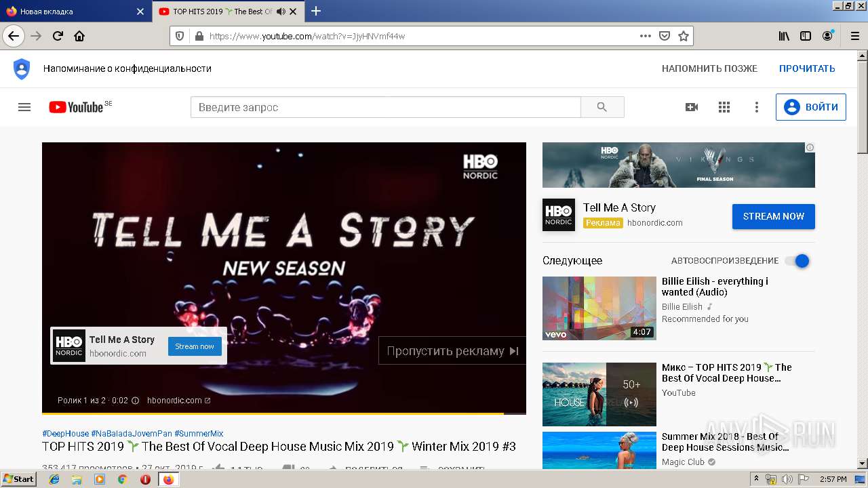Click Stream now button in video overlay
The height and width of the screenshot is (488, 868).
[x=195, y=346]
